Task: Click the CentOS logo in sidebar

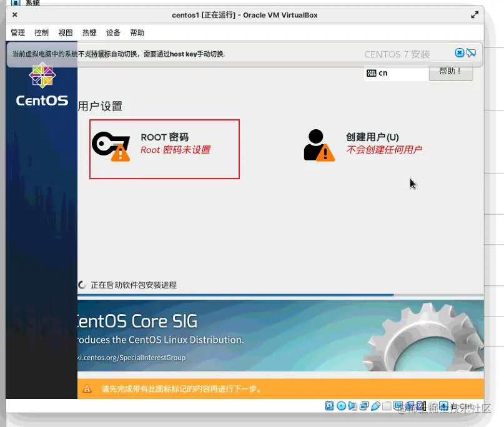Action: click(42, 84)
